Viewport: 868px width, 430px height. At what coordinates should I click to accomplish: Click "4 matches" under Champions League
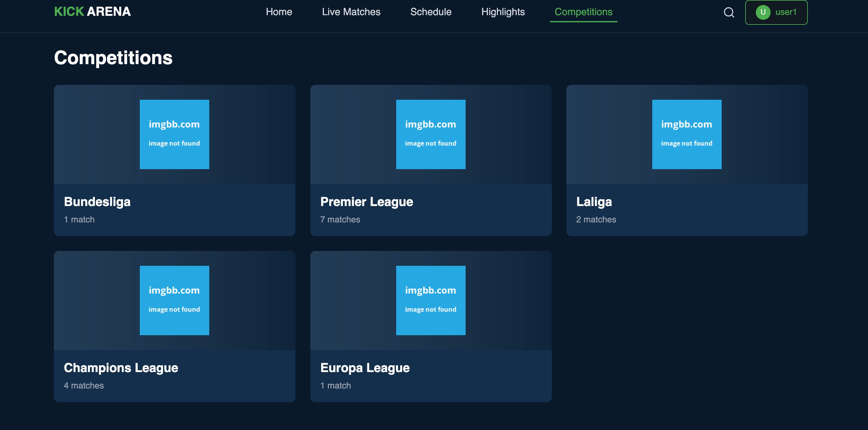(x=84, y=386)
